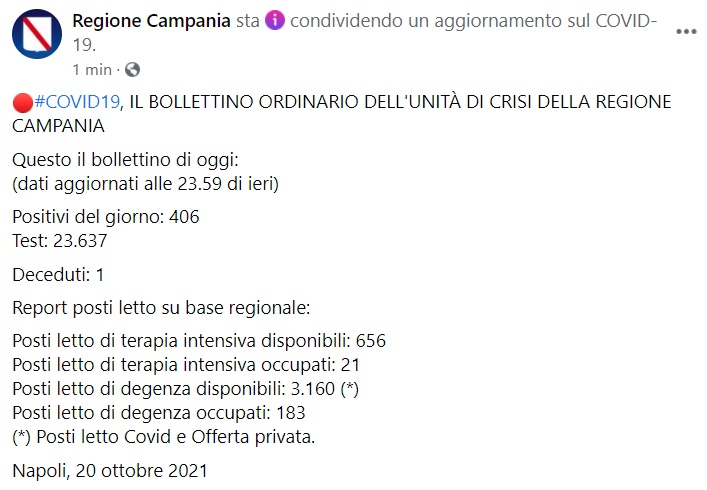
Task: Click the bulletin headline 'IL BOLLETTINO ORDINARIO' text
Action: point(246,102)
